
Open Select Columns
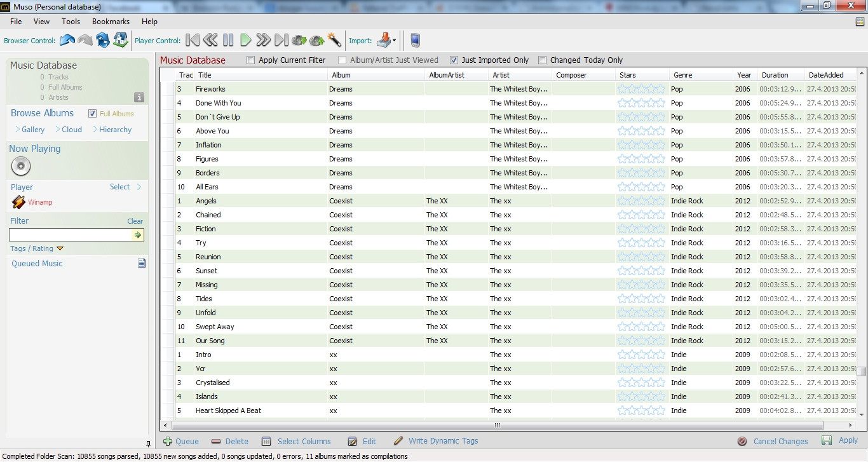tap(296, 441)
